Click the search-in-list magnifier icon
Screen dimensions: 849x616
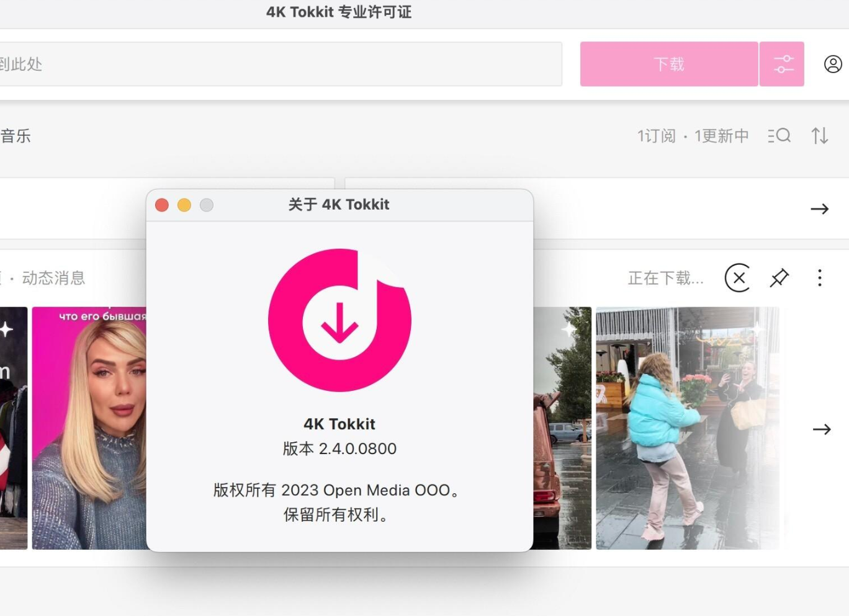tap(779, 135)
